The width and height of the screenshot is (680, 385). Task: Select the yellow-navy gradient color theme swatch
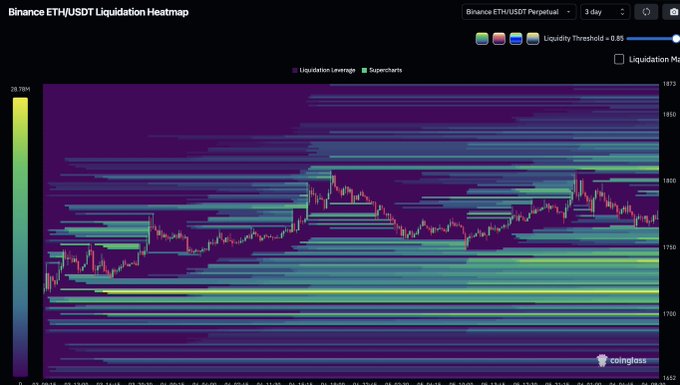(x=533, y=39)
